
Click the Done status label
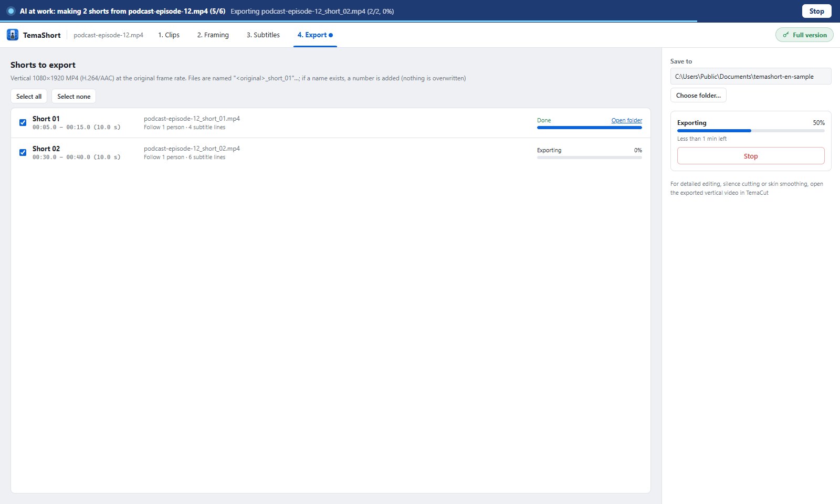[x=544, y=120]
